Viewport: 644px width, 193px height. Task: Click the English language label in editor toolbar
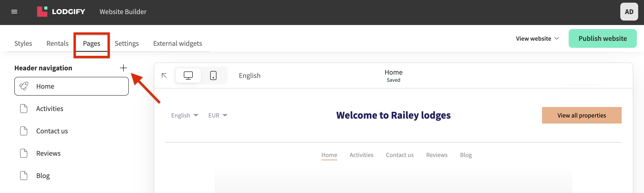click(x=250, y=76)
